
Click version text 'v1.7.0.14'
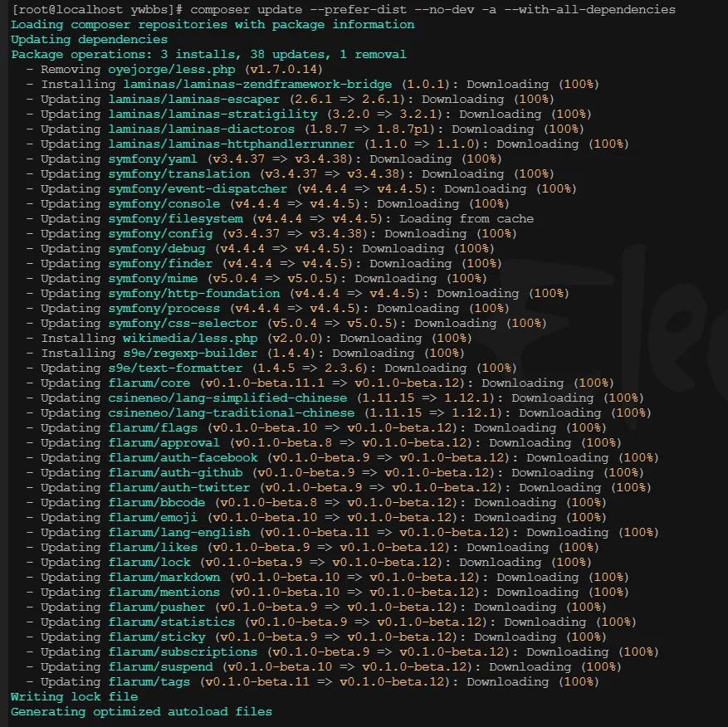point(284,69)
